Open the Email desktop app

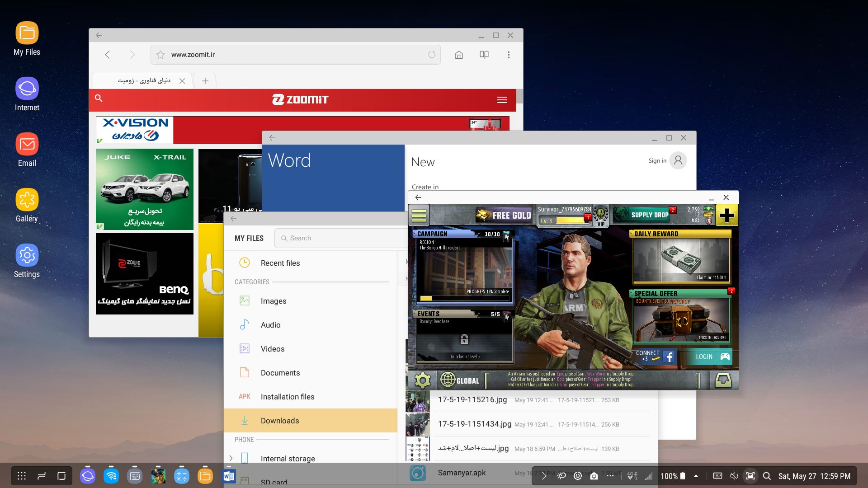[x=27, y=150]
